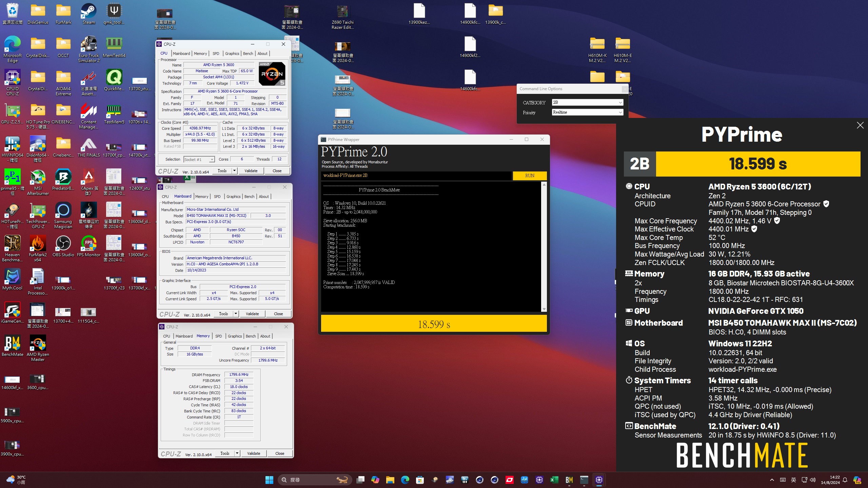Open the prime95 shortcut icon
This screenshot has width=868, height=488.
[x=13, y=182]
